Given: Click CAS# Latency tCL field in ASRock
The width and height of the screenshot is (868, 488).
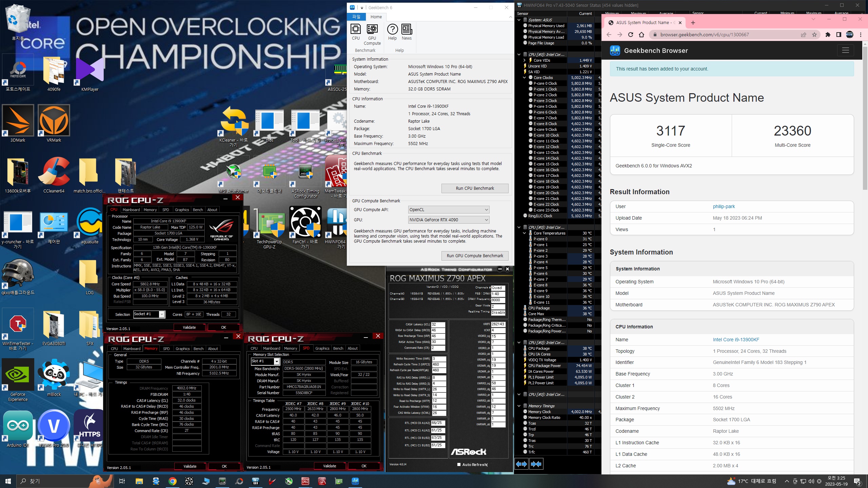Looking at the screenshot, I should pos(438,324).
